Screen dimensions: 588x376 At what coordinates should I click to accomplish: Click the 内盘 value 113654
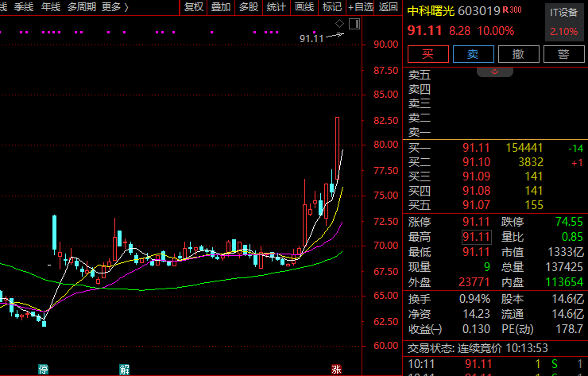(x=564, y=282)
